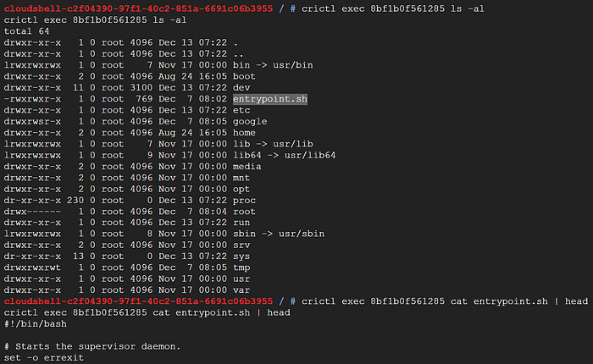Screen dimensions: 593x364
Task: Click the 'head' word in second prompt command
Action: [576, 301]
